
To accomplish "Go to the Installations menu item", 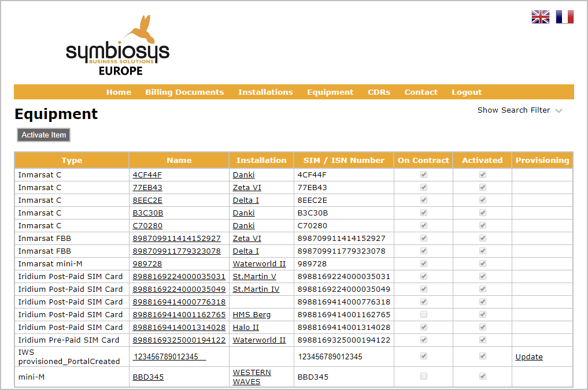I will (x=265, y=92).
